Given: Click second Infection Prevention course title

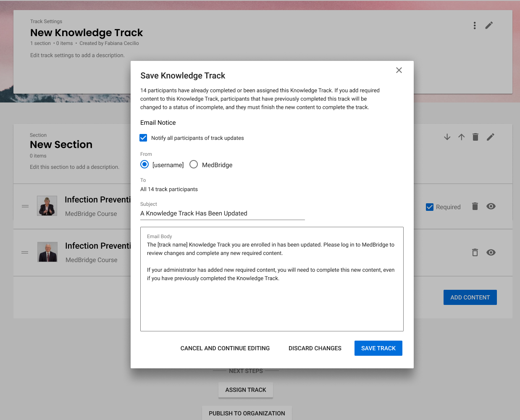Looking at the screenshot, I should 98,246.
